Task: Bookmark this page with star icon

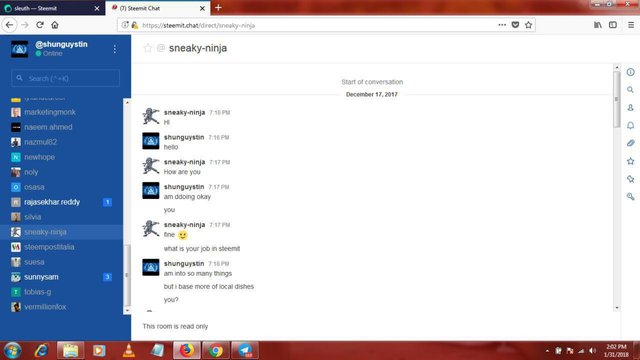Action: pyautogui.click(x=529, y=25)
